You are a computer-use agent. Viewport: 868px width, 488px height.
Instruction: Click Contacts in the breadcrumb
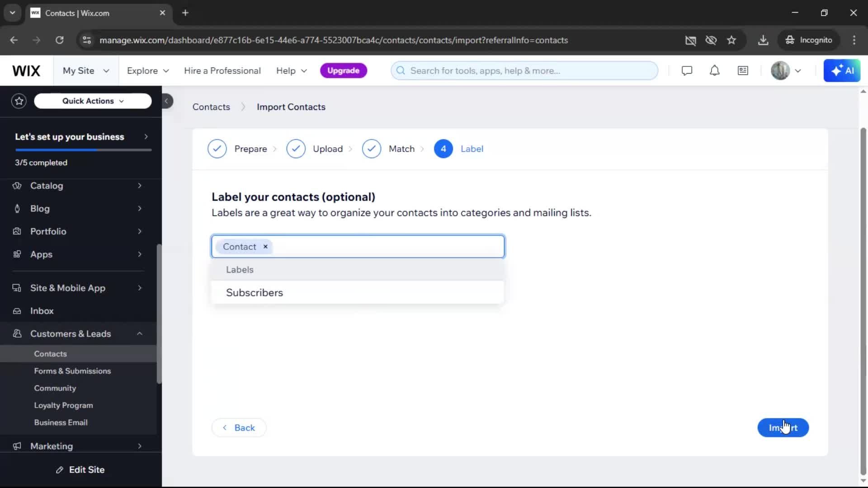211,107
